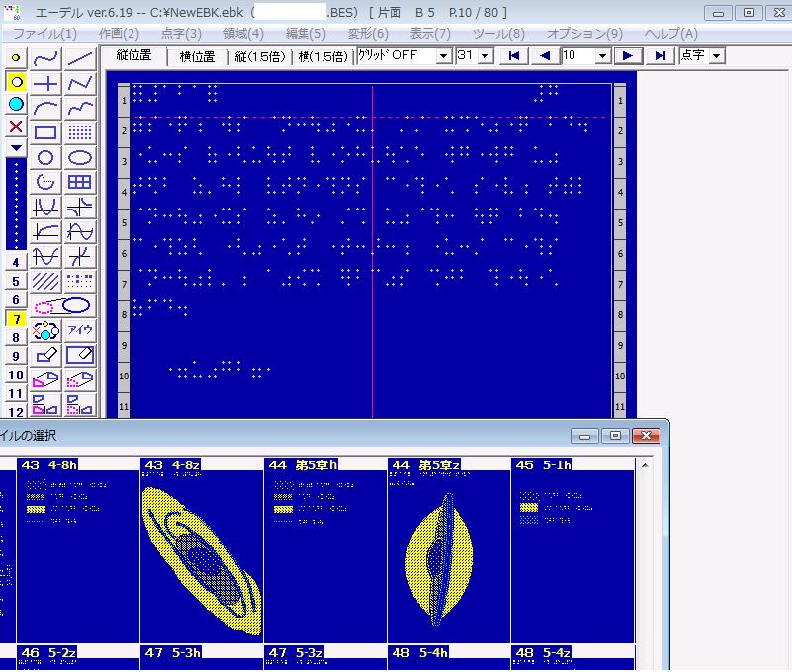This screenshot has width=792, height=672.
Task: Select the circle drawing tool
Action: [45, 157]
